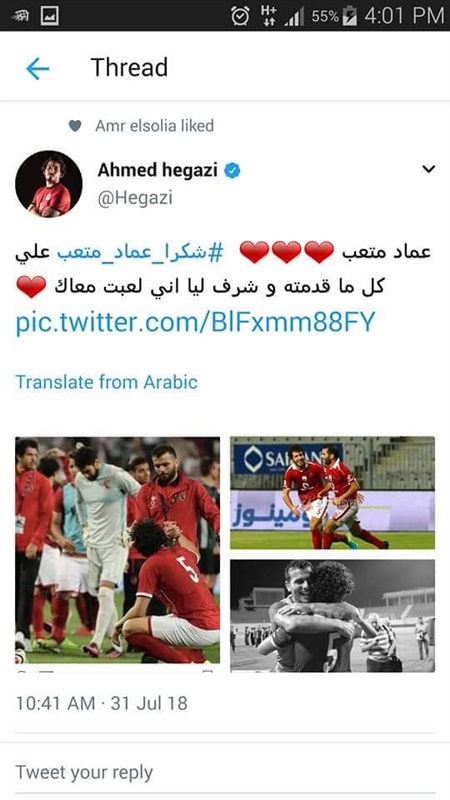This screenshot has width=450, height=800.
Task: Tap the @Hegazi handle
Action: pyautogui.click(x=135, y=198)
